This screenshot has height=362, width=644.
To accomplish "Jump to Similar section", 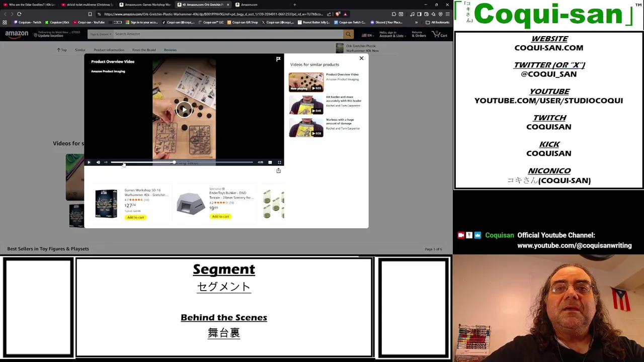I will [80, 50].
